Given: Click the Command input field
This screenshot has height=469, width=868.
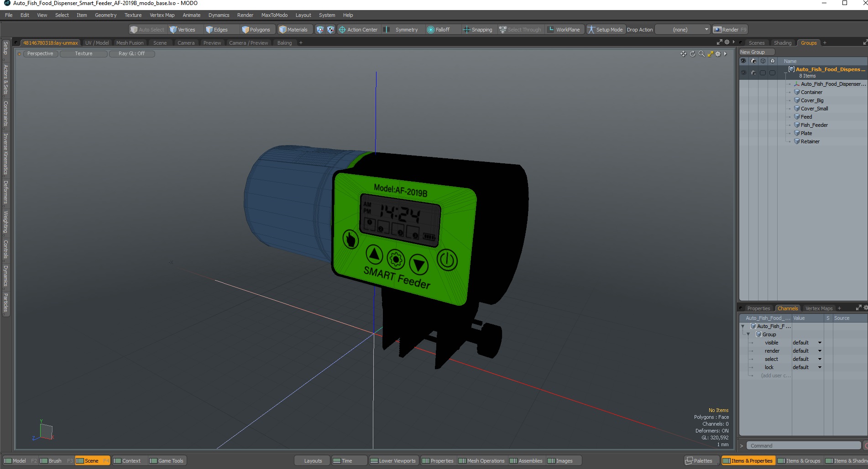Looking at the screenshot, I should (804, 446).
